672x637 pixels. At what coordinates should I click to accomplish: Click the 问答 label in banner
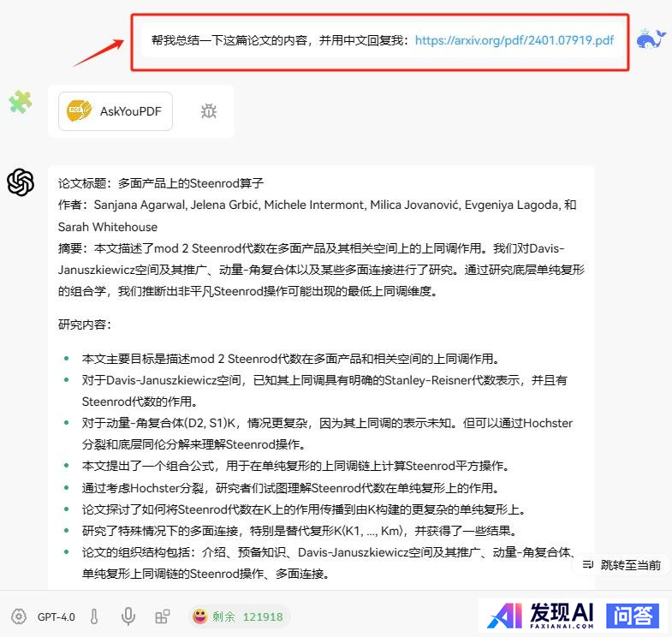(633, 615)
